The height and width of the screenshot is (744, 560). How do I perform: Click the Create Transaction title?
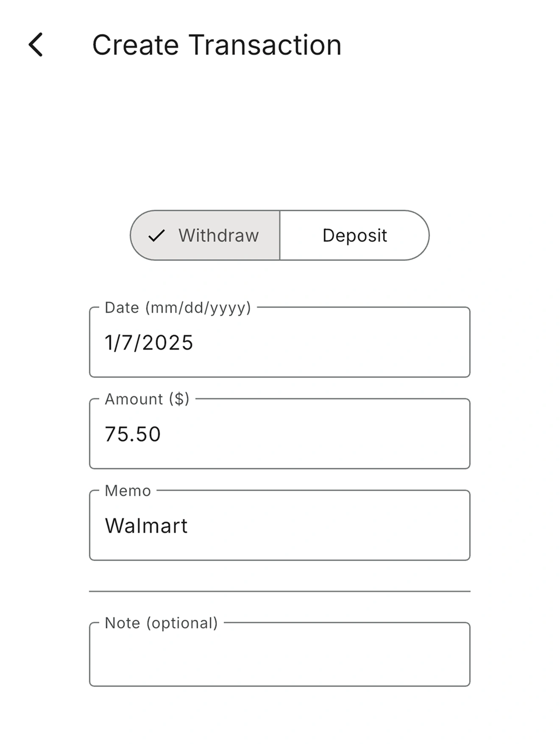217,45
